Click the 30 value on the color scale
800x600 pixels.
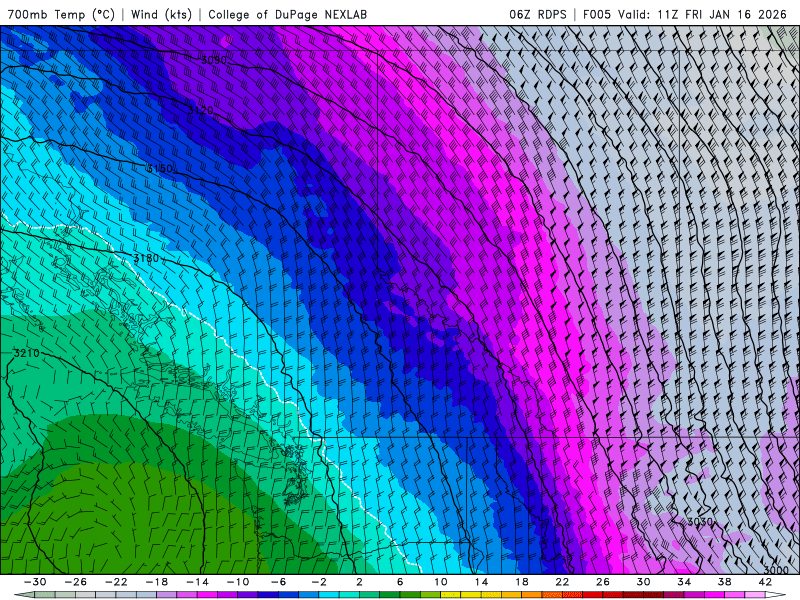(x=643, y=582)
